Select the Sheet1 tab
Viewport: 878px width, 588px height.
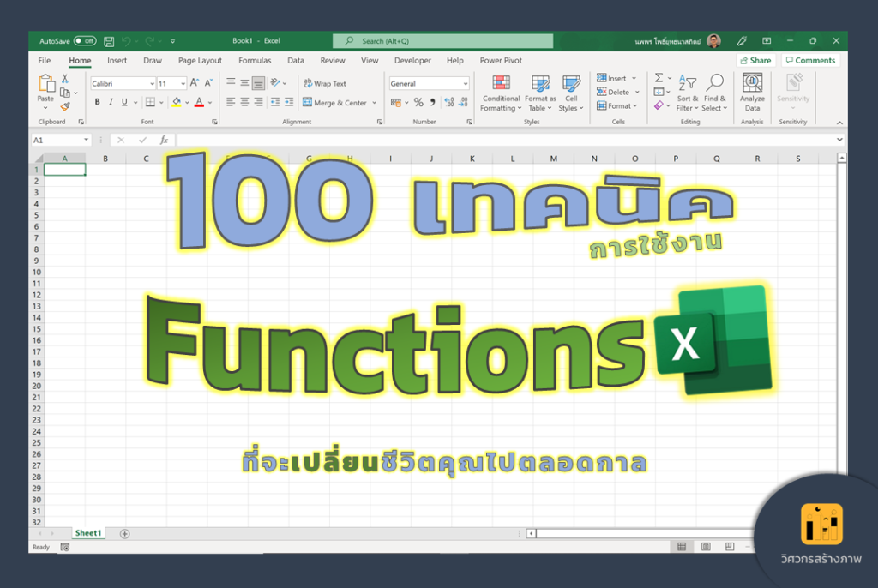[x=88, y=533]
